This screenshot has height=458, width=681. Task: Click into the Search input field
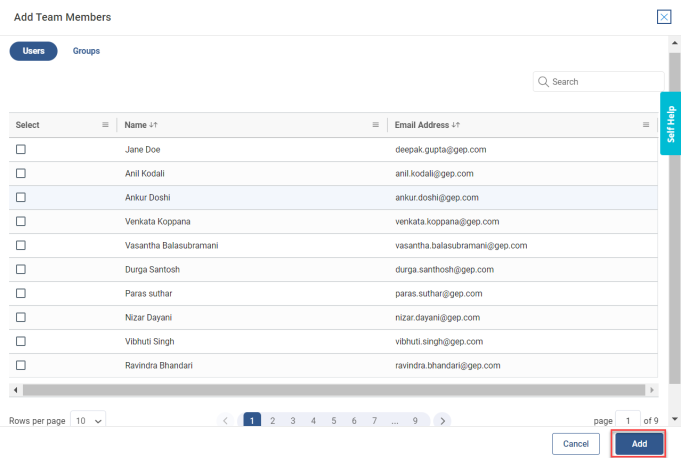tap(604, 82)
